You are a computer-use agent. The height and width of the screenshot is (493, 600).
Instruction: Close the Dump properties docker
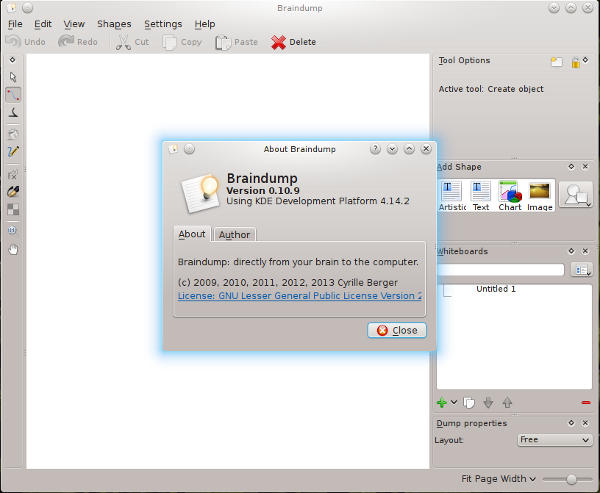coord(585,423)
